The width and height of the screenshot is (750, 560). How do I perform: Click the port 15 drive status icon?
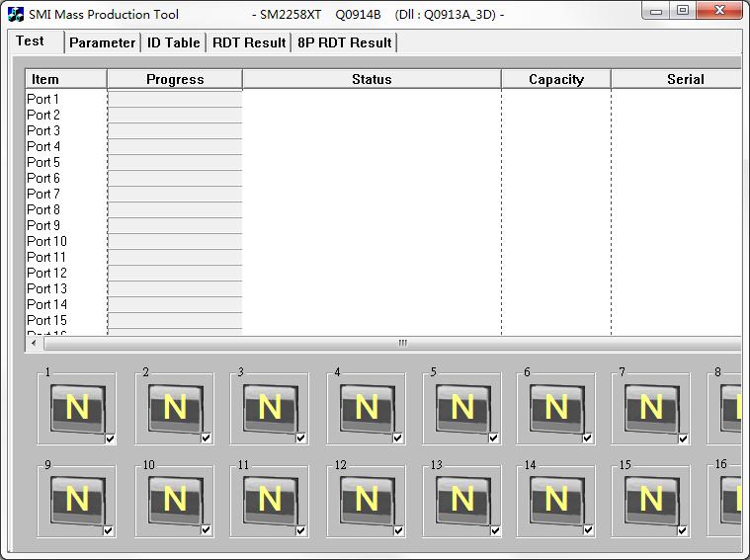[x=650, y=499]
